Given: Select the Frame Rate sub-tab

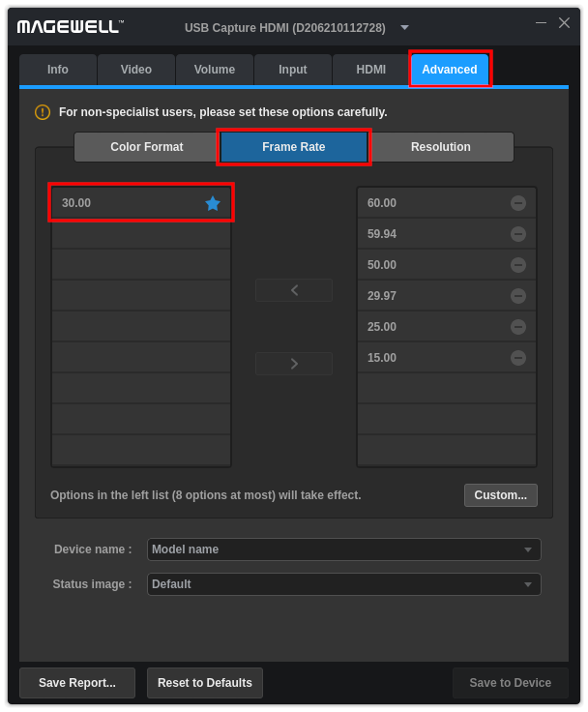Looking at the screenshot, I should click(x=294, y=147).
